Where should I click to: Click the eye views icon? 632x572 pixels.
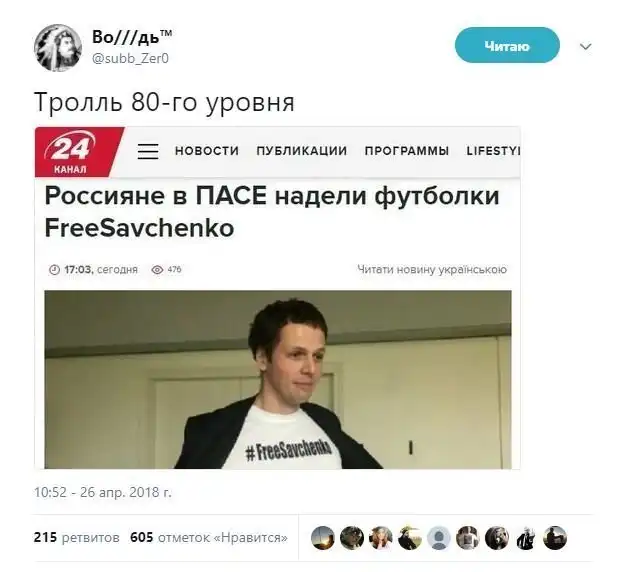(157, 270)
